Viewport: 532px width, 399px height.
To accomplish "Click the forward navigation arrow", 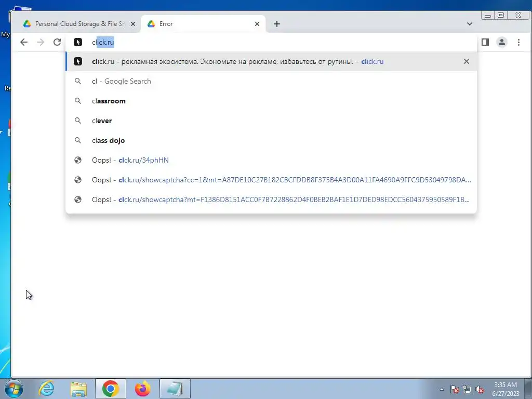I will [41, 42].
